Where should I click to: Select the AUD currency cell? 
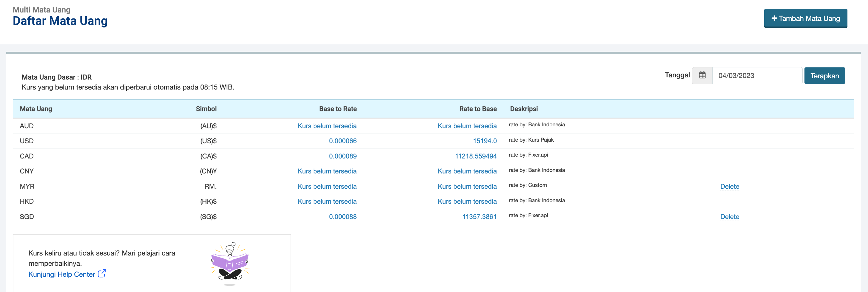26,126
